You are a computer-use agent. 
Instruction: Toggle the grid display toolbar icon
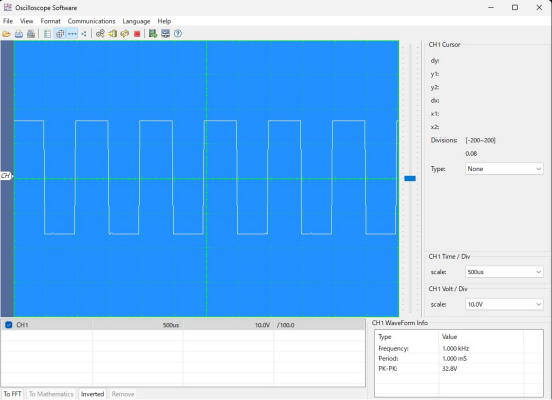(x=60, y=34)
